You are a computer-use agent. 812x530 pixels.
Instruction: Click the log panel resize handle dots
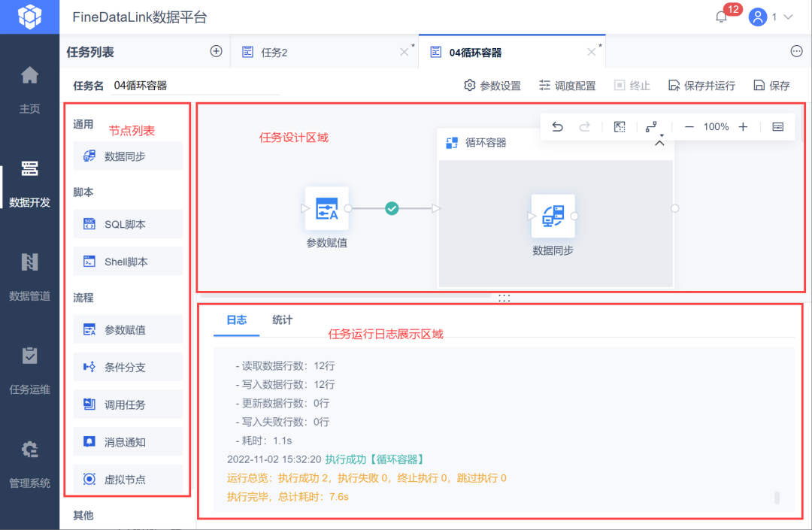(504, 298)
